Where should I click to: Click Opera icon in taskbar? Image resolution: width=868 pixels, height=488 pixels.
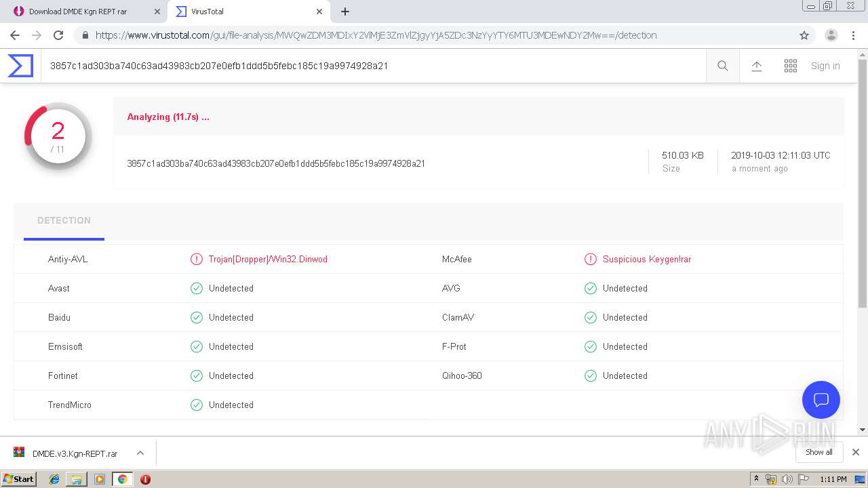pos(145,479)
